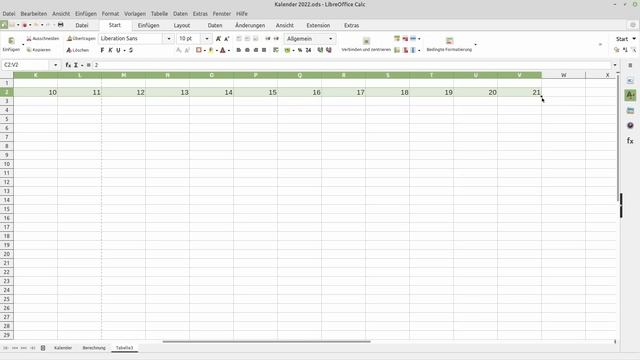Click Bedingte Formatierung icon
Viewport: 640px width, 360px height.
(449, 41)
